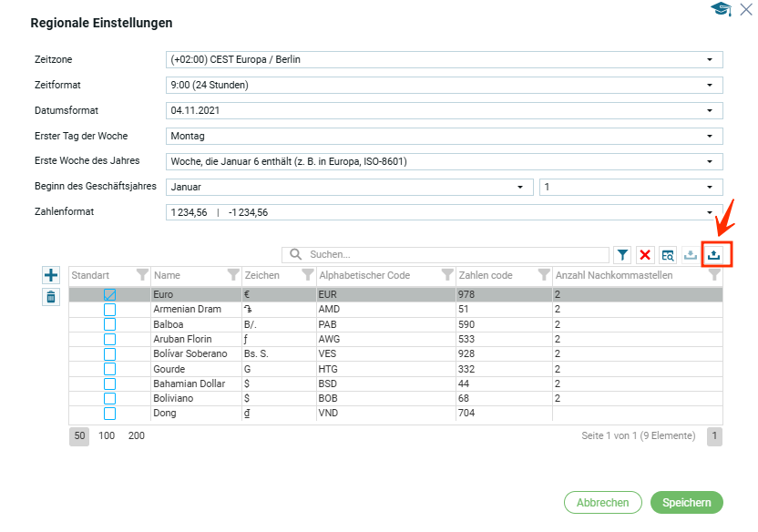Click the red X clear filter icon
This screenshot has width=758, height=532.
pos(645,255)
